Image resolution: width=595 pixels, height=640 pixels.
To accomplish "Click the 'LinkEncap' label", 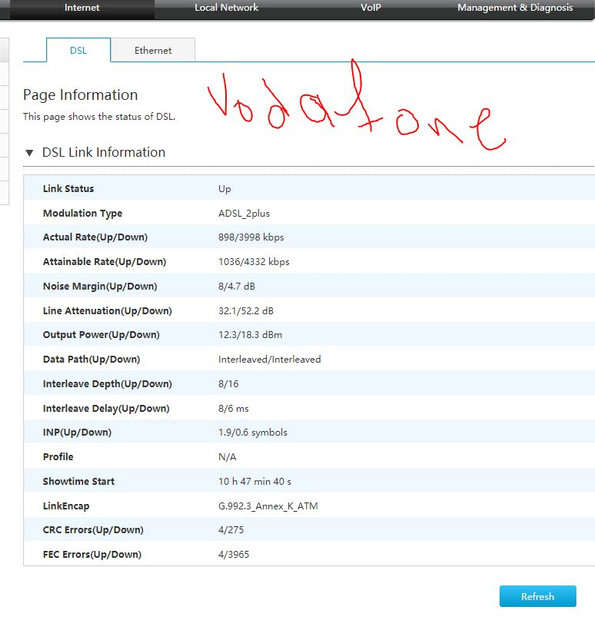I will (x=66, y=506).
